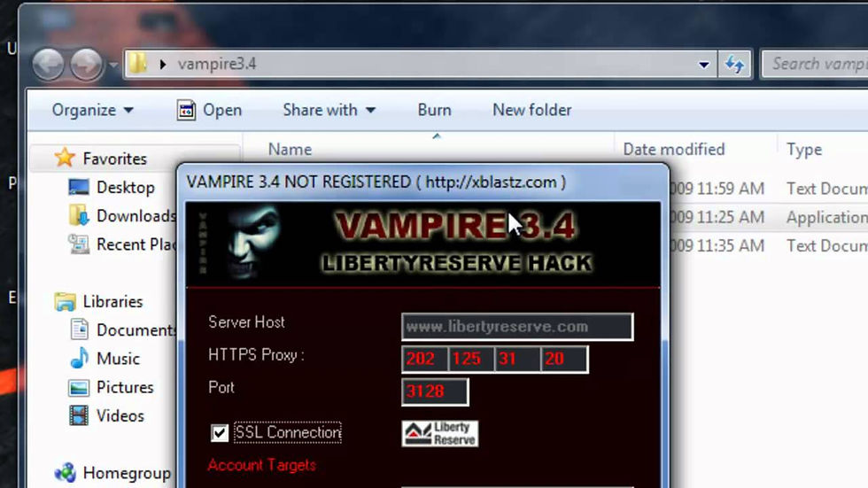Click the Downloads folder icon
Image resolution: width=868 pixels, height=488 pixels.
click(x=79, y=215)
